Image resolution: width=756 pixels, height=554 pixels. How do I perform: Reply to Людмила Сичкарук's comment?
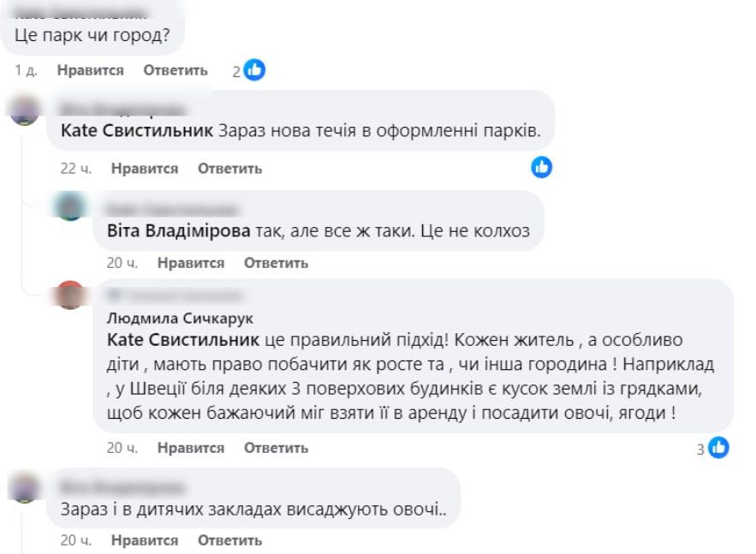point(276,448)
